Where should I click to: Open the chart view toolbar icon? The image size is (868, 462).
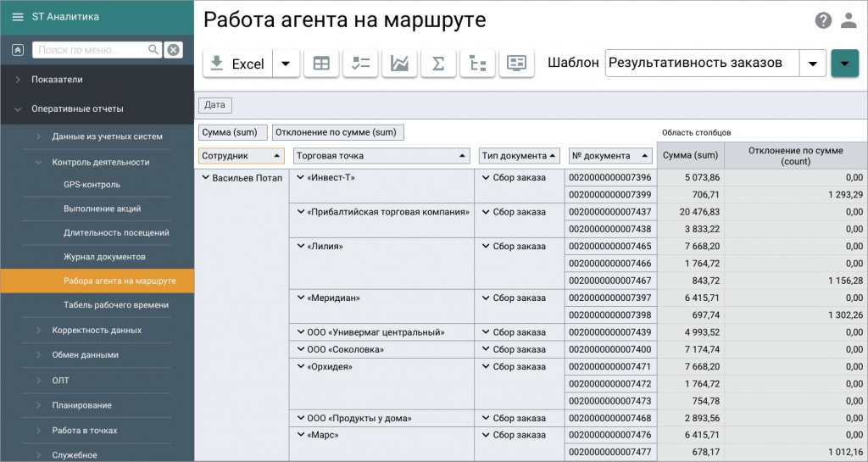tap(399, 63)
